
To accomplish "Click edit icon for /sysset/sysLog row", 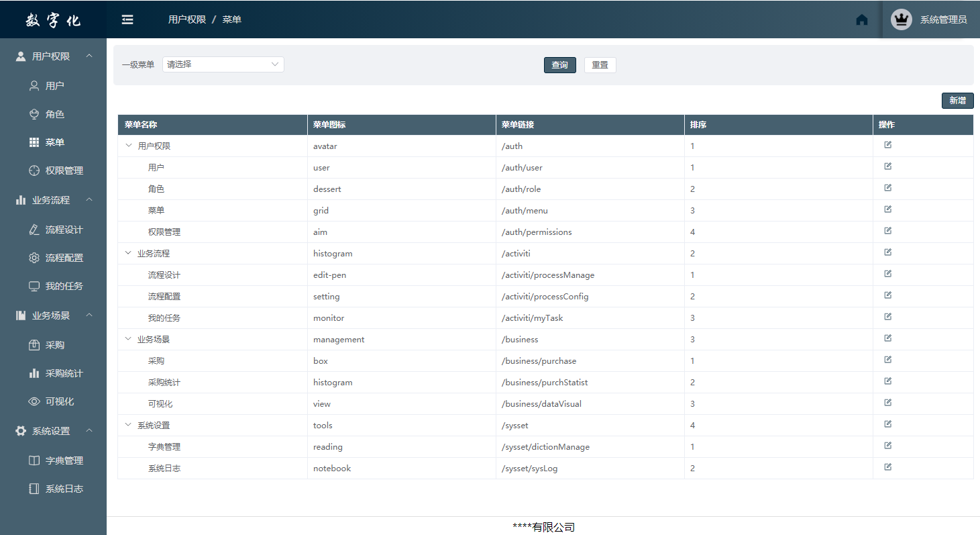I will pyautogui.click(x=887, y=467).
